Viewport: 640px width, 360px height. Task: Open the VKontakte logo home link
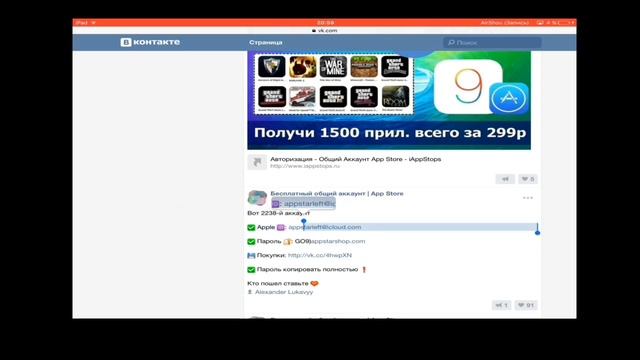pos(150,42)
